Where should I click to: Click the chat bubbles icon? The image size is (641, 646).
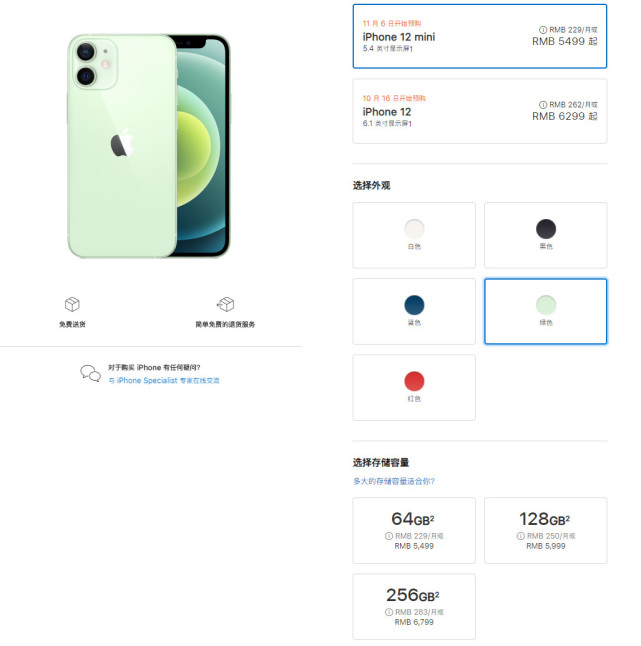click(x=90, y=373)
